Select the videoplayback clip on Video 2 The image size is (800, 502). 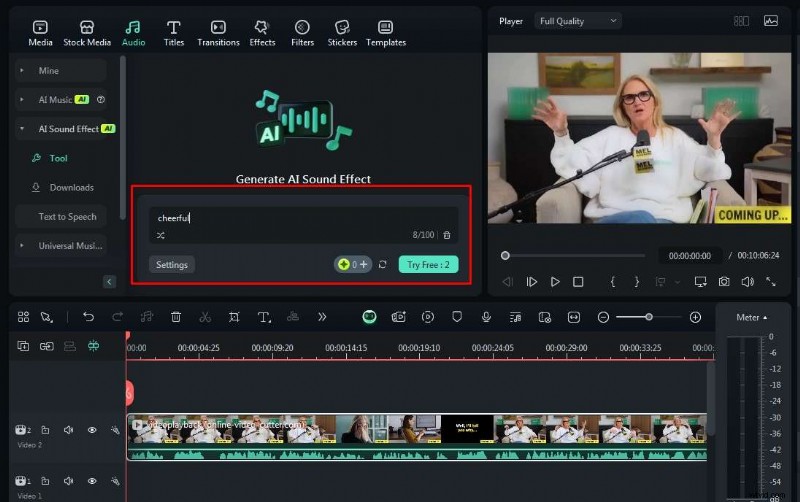click(417, 437)
